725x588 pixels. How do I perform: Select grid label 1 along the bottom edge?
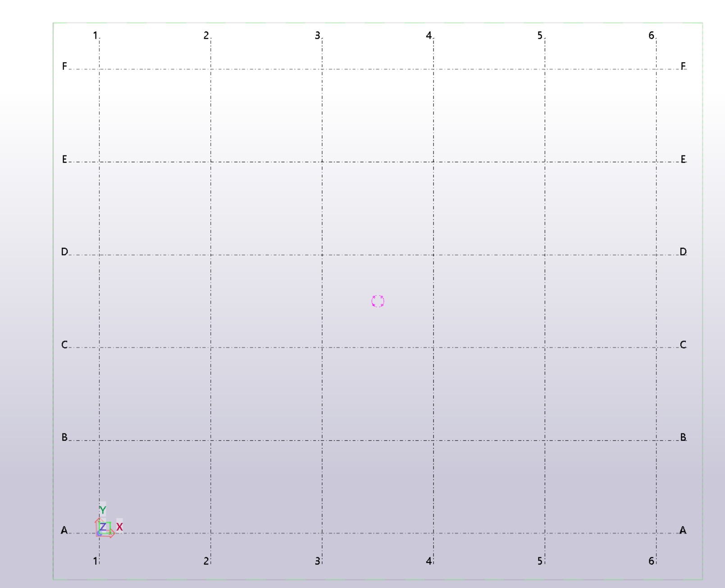pyautogui.click(x=96, y=561)
